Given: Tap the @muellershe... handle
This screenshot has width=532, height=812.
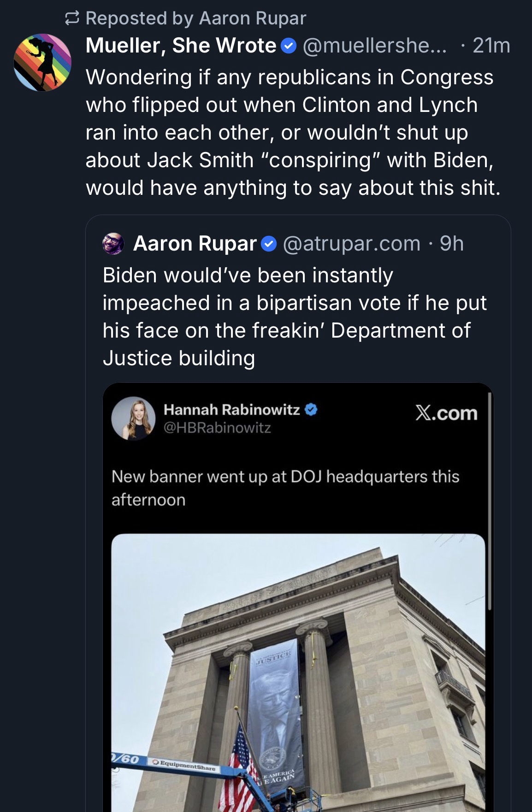Looking at the screenshot, I should [x=374, y=46].
